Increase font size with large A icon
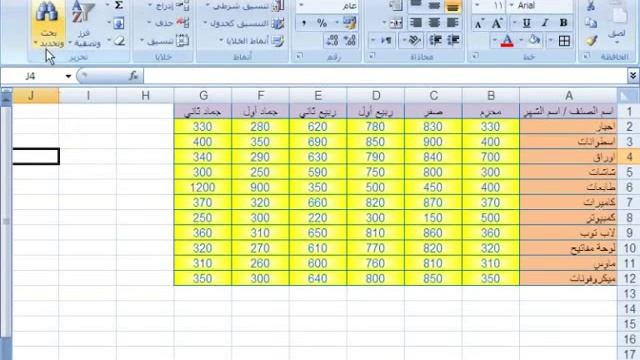Image resolution: width=640 pixels, height=360 pixels. pos(497,23)
